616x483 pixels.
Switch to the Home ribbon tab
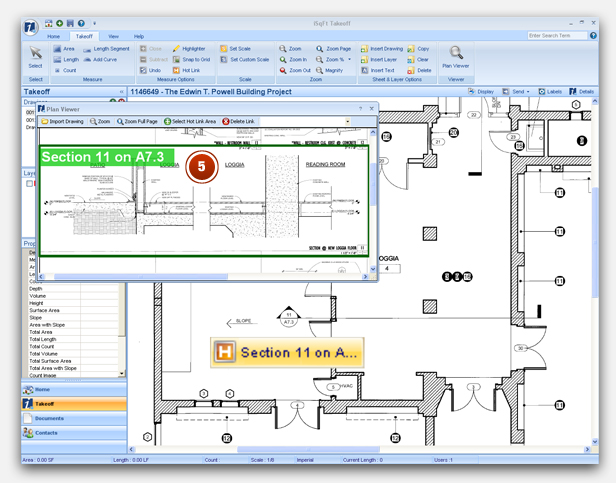(x=53, y=36)
